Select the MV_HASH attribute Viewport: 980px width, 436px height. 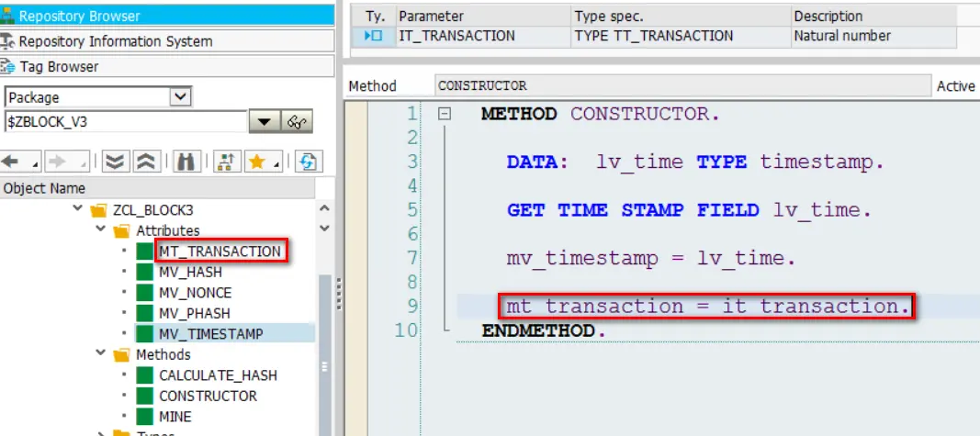pyautogui.click(x=191, y=272)
